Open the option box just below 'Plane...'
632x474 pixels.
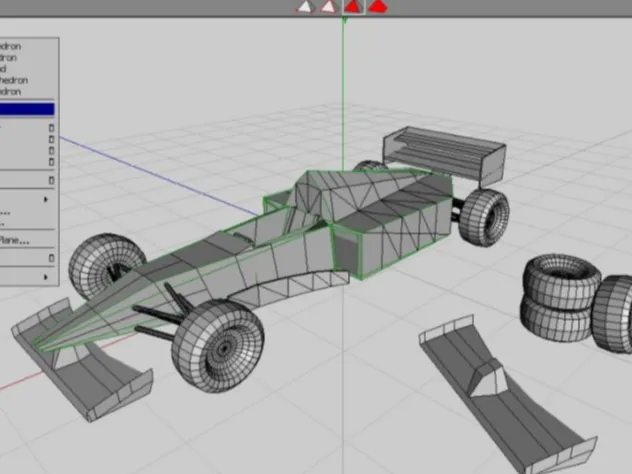51,258
